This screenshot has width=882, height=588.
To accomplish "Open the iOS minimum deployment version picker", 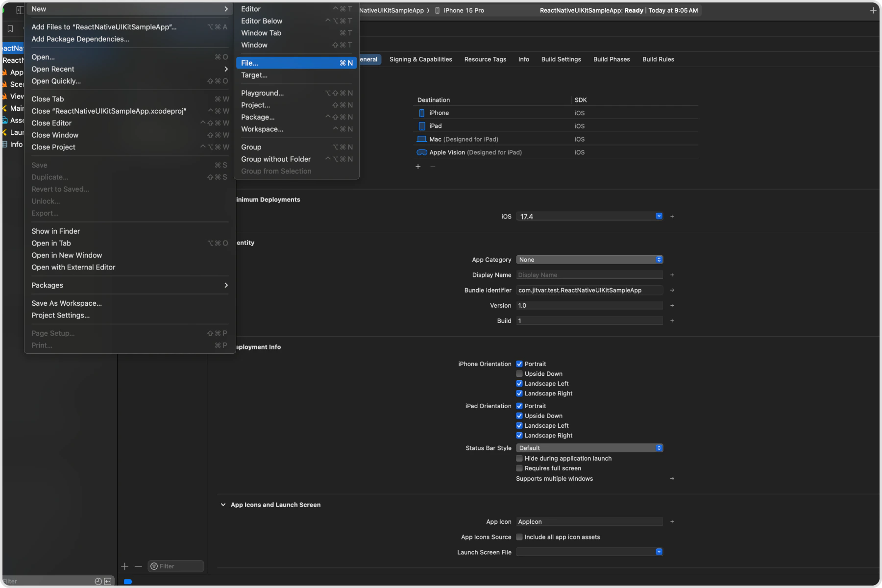I will point(658,216).
